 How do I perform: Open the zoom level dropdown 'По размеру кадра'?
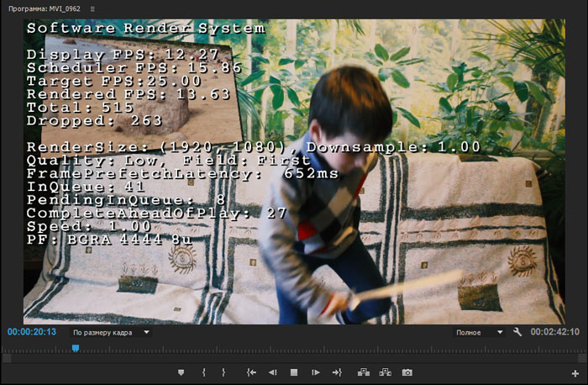pos(110,333)
